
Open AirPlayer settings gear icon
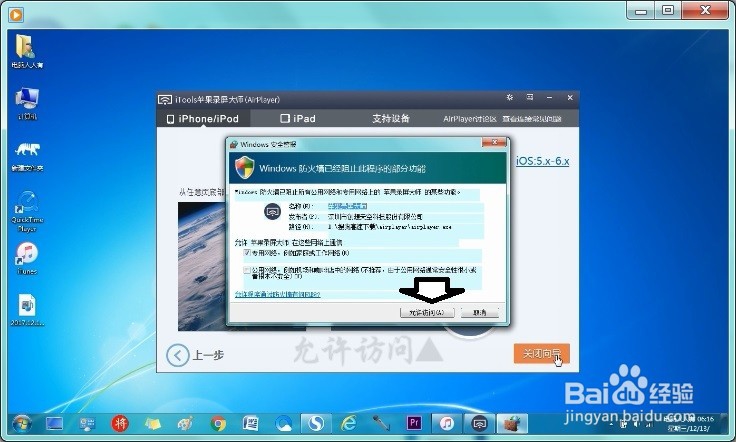pyautogui.click(x=510, y=98)
